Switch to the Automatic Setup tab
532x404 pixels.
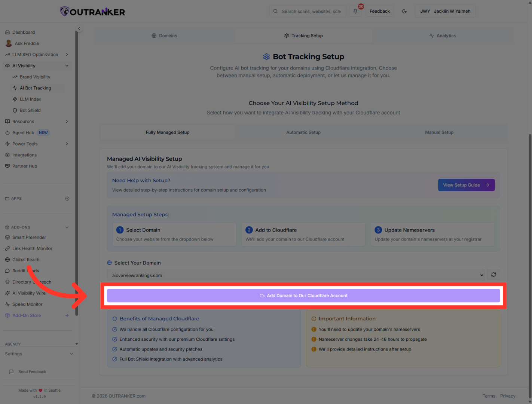[x=303, y=132]
